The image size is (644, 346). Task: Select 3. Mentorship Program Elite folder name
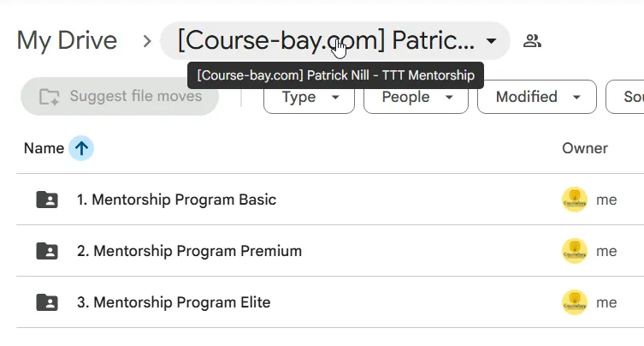(174, 302)
